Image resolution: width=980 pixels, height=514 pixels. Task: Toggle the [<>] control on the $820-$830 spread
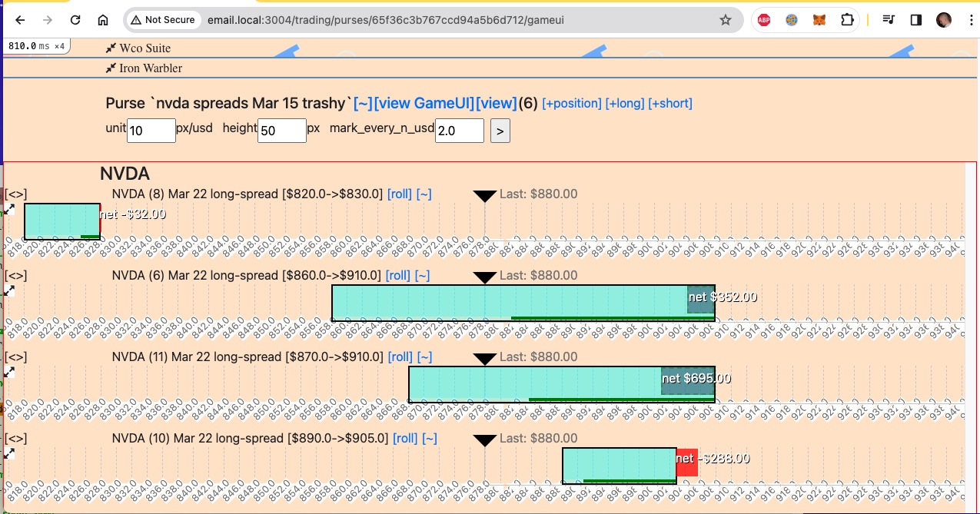tap(15, 194)
